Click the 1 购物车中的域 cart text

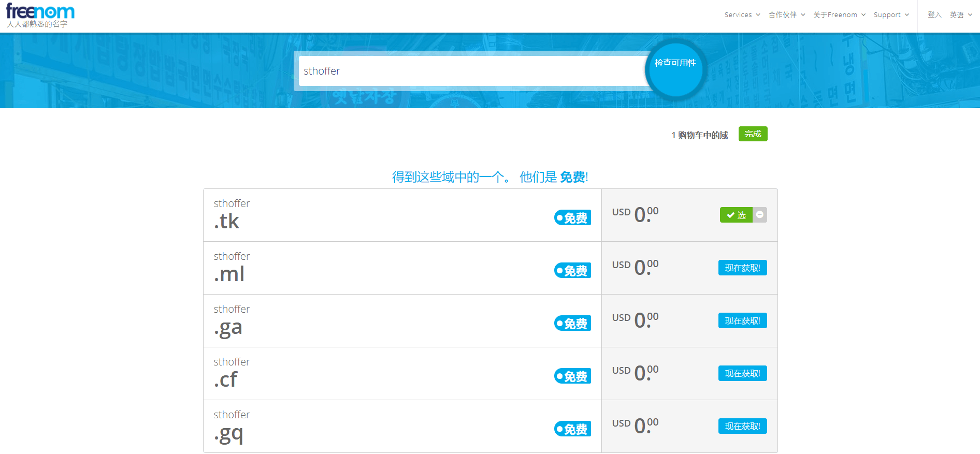point(700,135)
